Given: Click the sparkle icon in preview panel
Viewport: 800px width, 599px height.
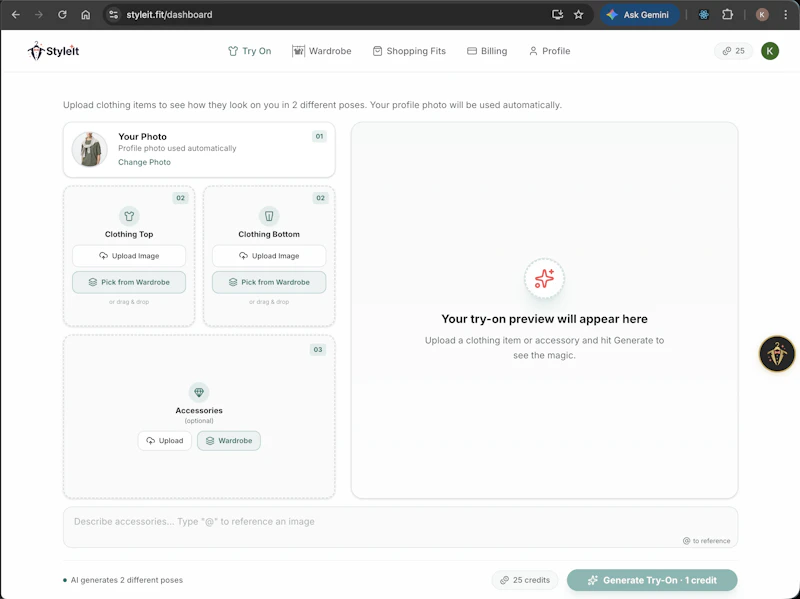Looking at the screenshot, I should [x=544, y=279].
